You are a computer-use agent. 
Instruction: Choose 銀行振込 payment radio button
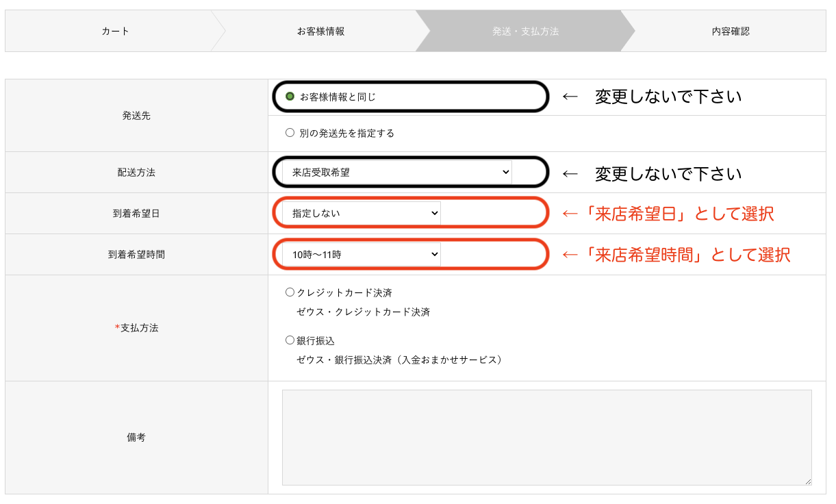pyautogui.click(x=290, y=340)
